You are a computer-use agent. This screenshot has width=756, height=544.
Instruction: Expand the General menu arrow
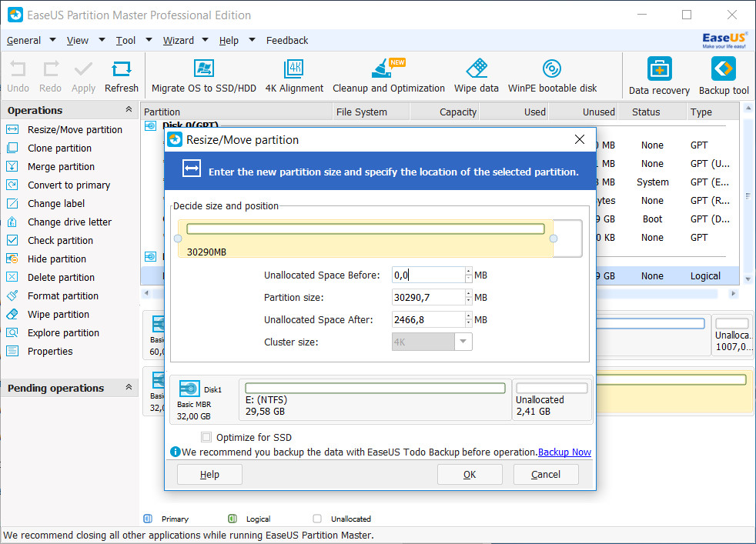[x=52, y=40]
